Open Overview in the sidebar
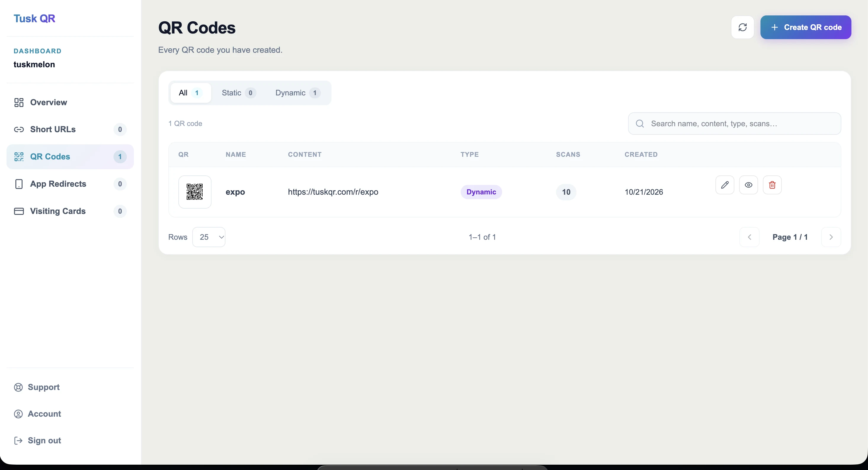 click(x=70, y=102)
